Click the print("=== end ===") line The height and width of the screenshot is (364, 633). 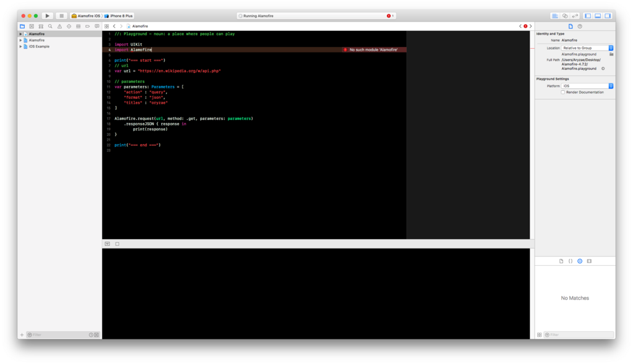pos(137,145)
